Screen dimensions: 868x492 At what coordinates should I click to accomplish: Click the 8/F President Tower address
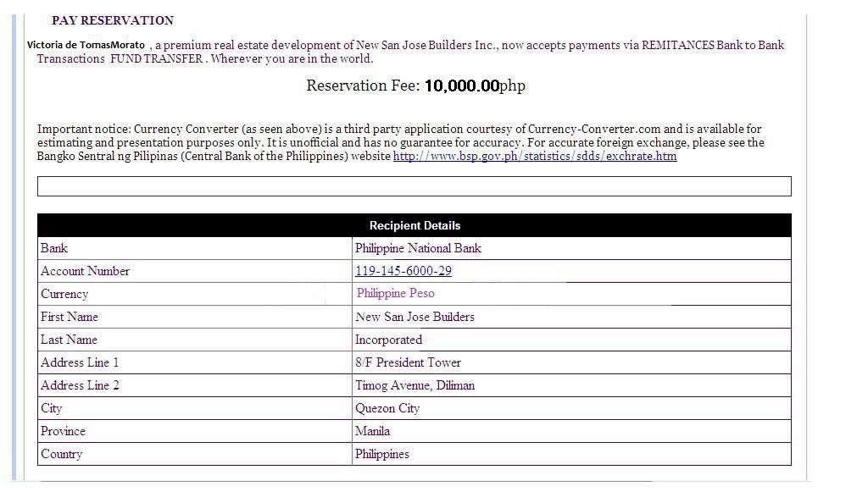coord(408,362)
